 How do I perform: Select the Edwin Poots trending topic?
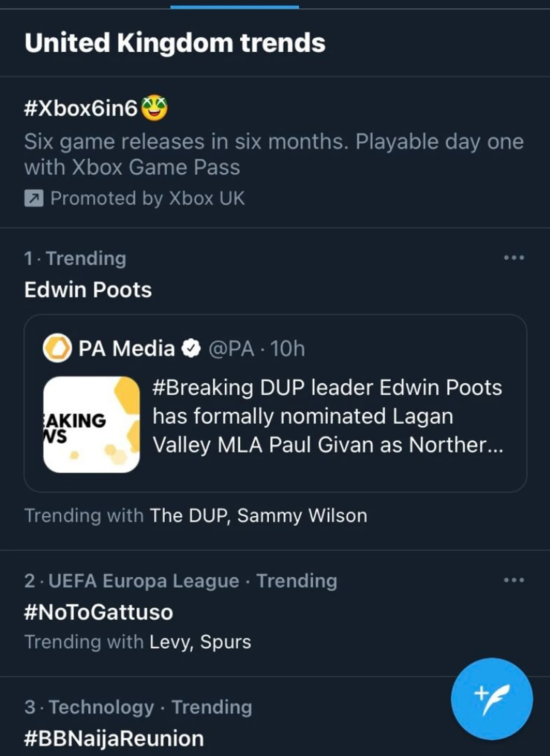(x=88, y=290)
